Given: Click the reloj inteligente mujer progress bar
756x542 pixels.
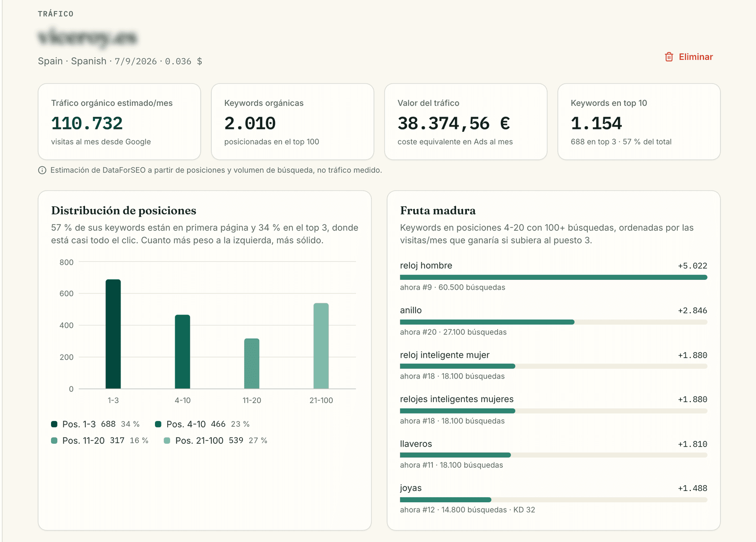Looking at the screenshot, I should click(x=553, y=366).
